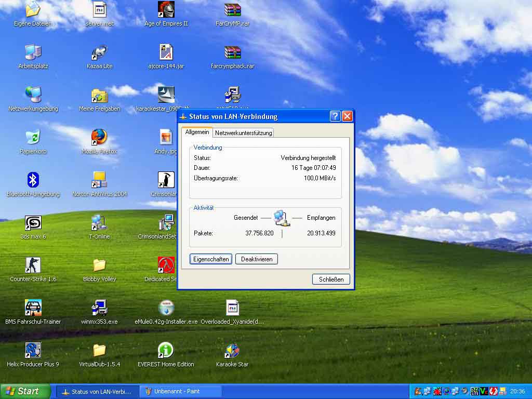The image size is (532, 399).
Task: Select the eMule0.42g-Installer.exe icon
Action: [x=166, y=312]
